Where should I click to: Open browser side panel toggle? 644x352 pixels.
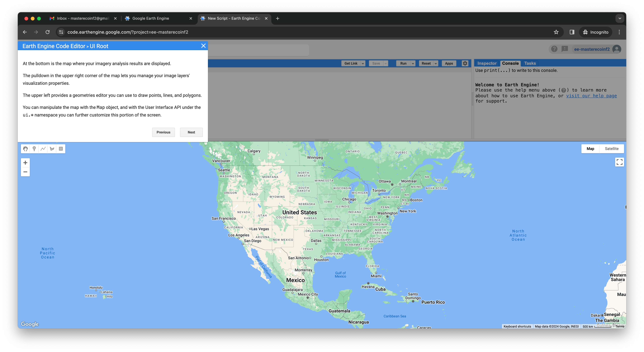point(572,32)
